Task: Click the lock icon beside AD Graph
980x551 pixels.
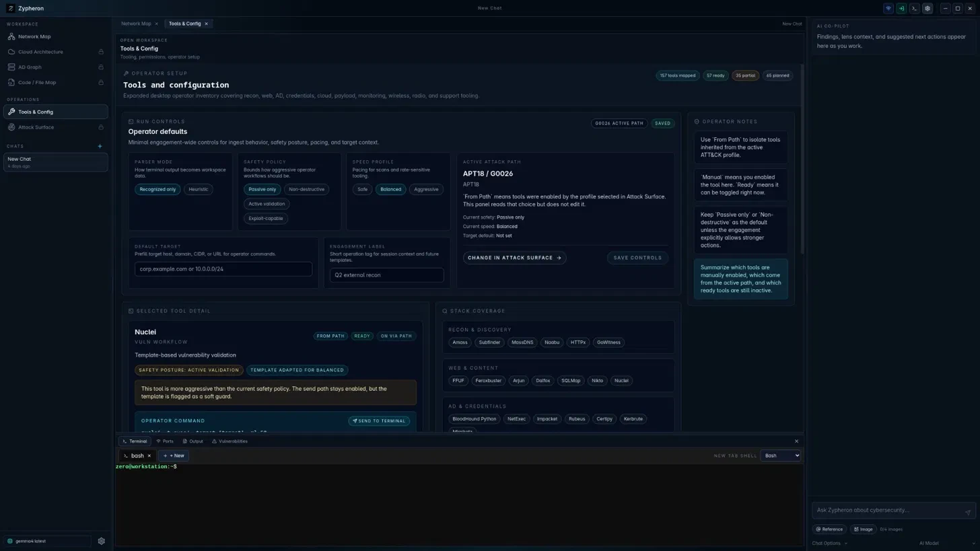Action: point(101,67)
